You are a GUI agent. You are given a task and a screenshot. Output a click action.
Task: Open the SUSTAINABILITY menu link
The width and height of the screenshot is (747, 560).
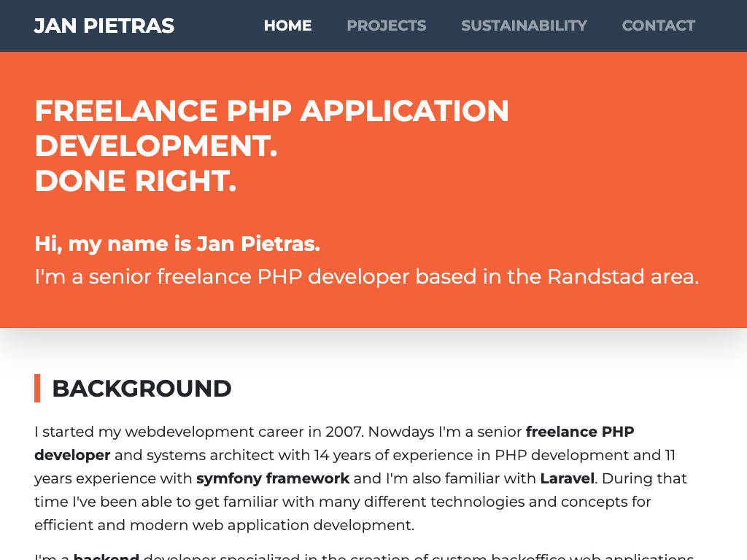[524, 26]
